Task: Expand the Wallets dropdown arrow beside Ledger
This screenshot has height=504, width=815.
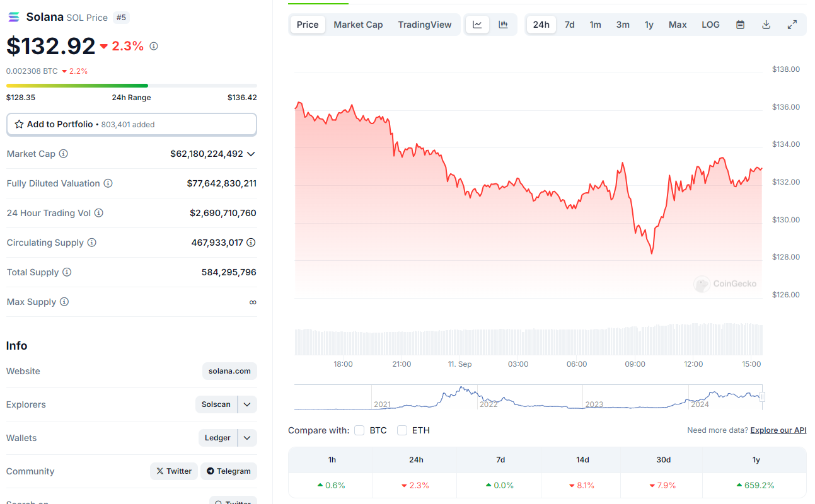Action: 247,438
